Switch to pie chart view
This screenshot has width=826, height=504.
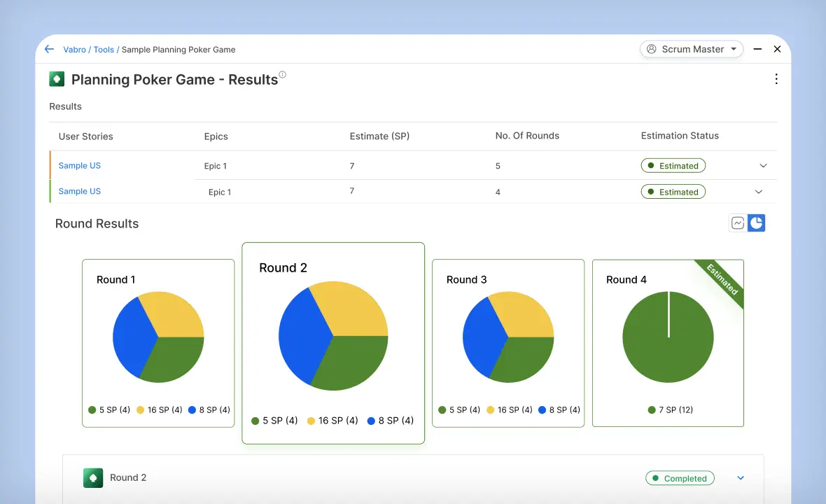(756, 223)
